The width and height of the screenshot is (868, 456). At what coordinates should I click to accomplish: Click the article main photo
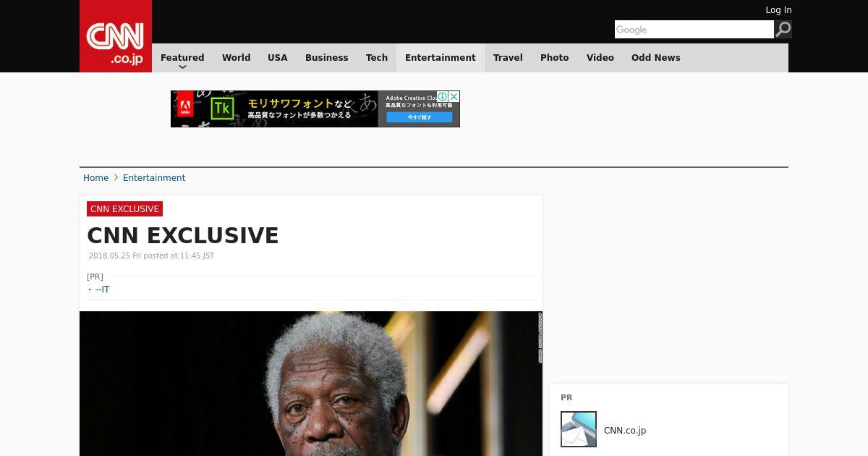311,384
